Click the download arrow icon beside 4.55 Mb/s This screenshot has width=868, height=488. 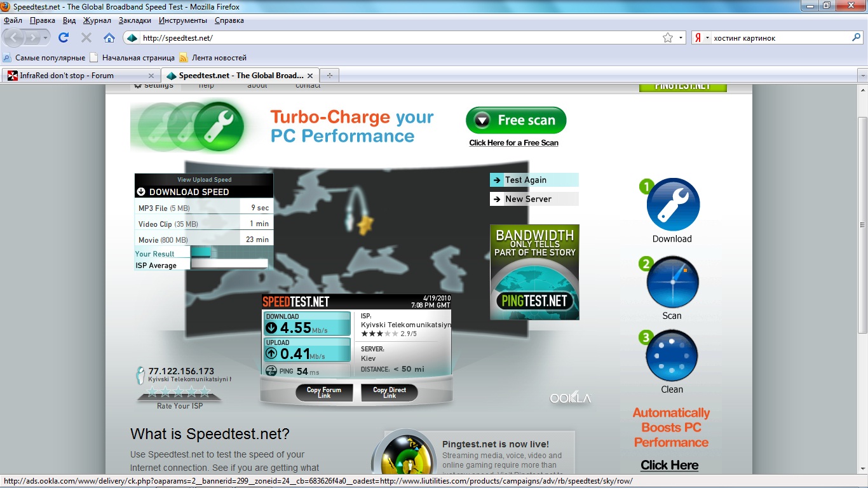point(271,328)
